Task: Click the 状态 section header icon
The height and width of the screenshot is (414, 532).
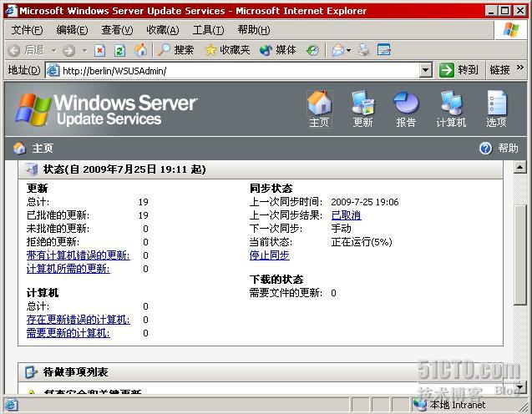Action: (31, 169)
